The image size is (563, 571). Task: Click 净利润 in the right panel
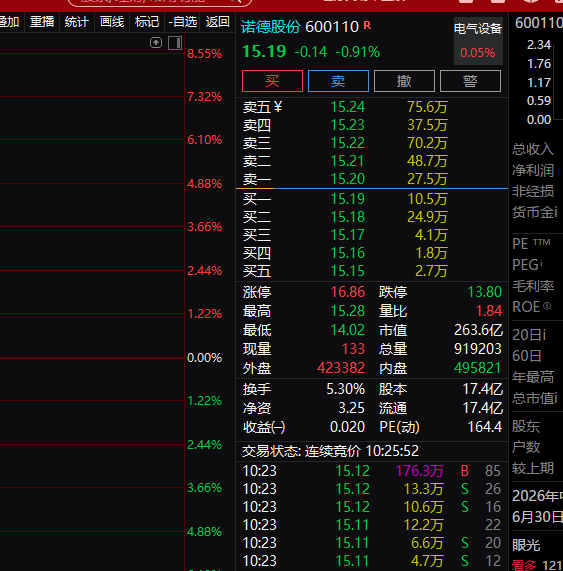[533, 170]
